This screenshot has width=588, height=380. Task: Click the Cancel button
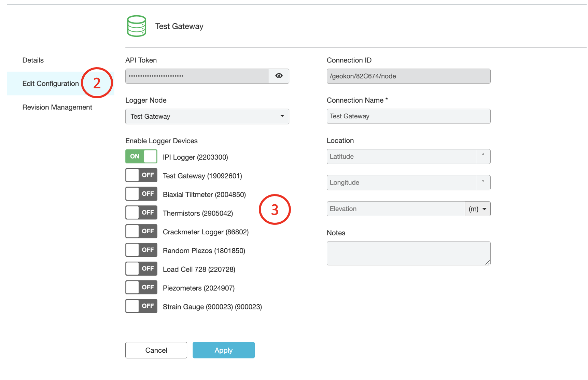point(156,350)
